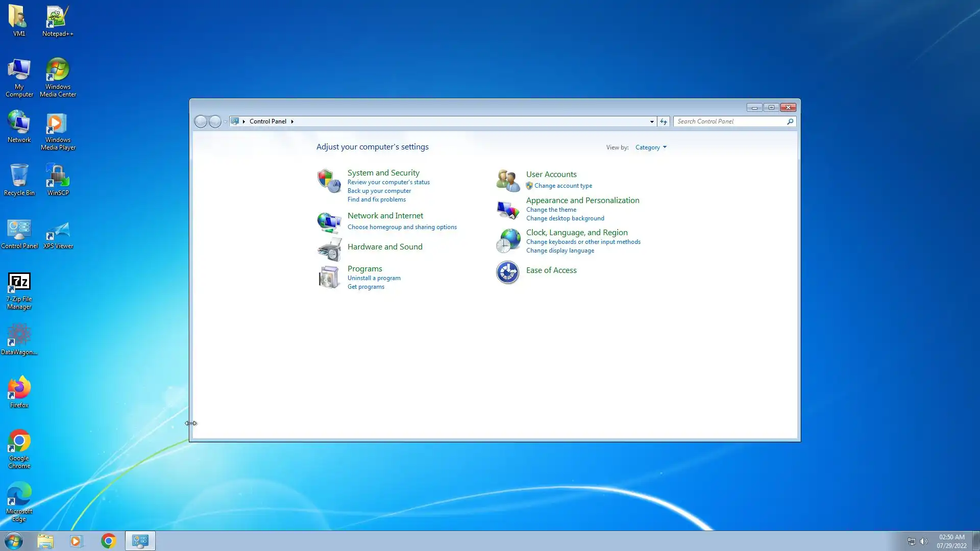Screen dimensions: 980x551
Task: Click the Ease of Access icon
Action: (x=508, y=272)
